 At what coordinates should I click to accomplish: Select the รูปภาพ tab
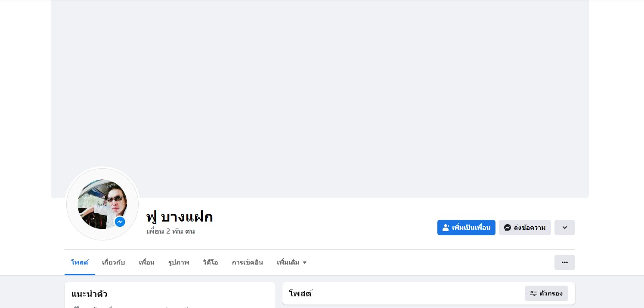click(179, 262)
